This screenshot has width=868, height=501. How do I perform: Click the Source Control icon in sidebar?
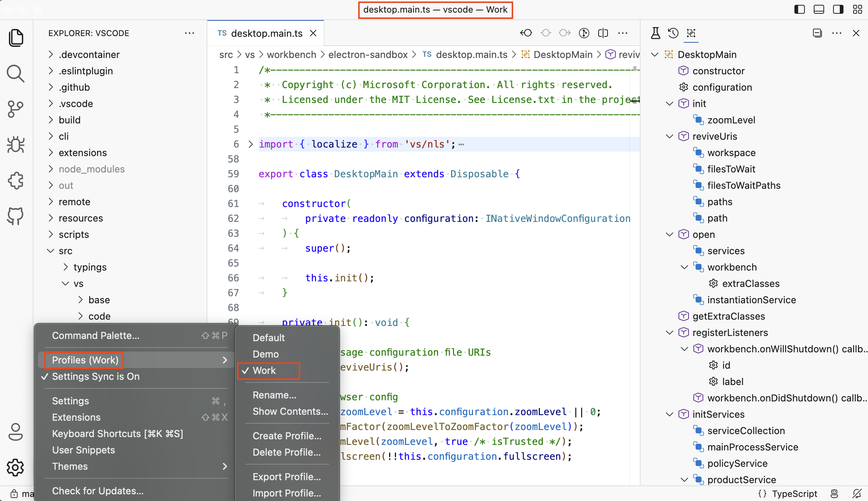(16, 109)
